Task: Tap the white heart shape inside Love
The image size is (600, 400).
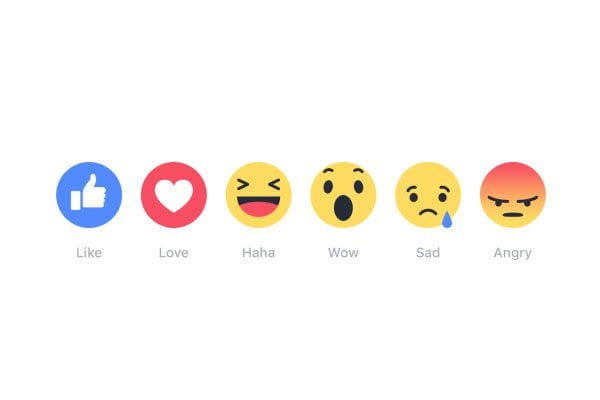Action: 174,196
